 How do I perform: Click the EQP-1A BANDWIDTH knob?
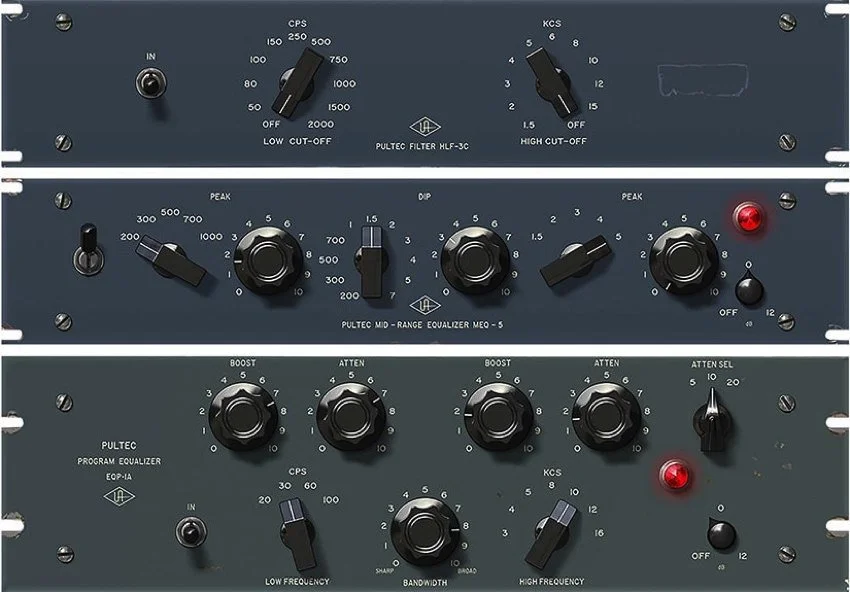point(425,532)
